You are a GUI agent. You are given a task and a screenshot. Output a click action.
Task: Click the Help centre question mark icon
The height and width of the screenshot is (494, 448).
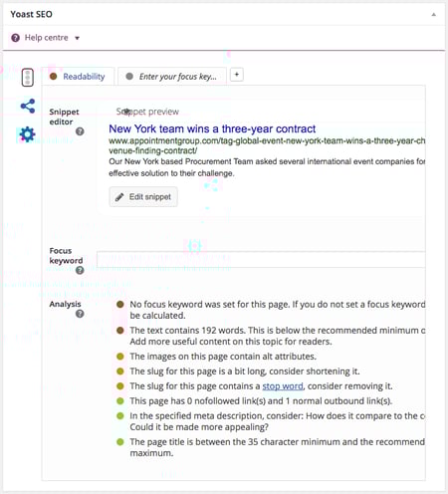click(x=15, y=38)
